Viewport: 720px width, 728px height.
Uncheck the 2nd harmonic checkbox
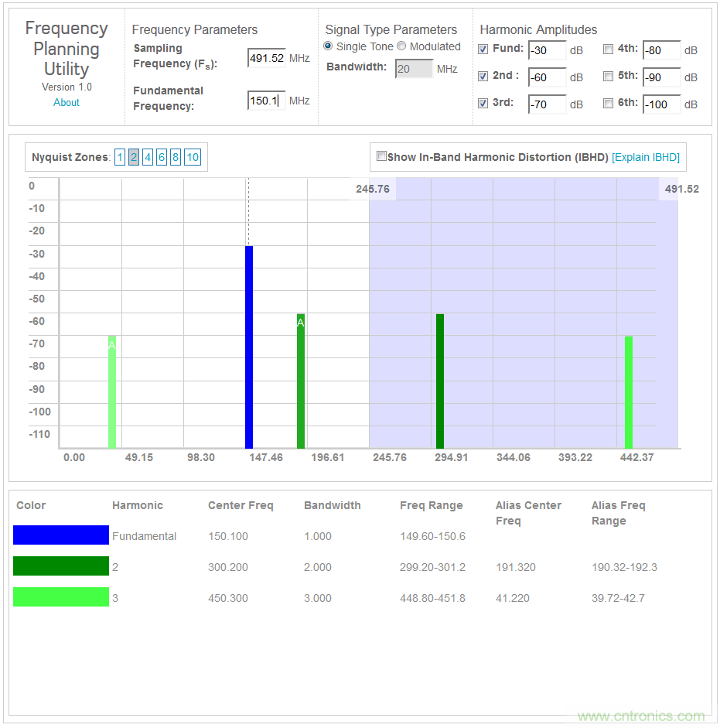(x=483, y=77)
